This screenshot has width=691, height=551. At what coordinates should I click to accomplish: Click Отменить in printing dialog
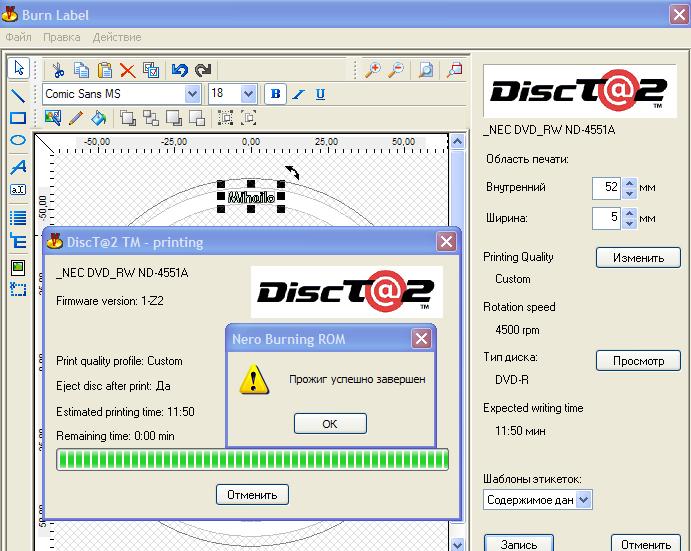(252, 495)
